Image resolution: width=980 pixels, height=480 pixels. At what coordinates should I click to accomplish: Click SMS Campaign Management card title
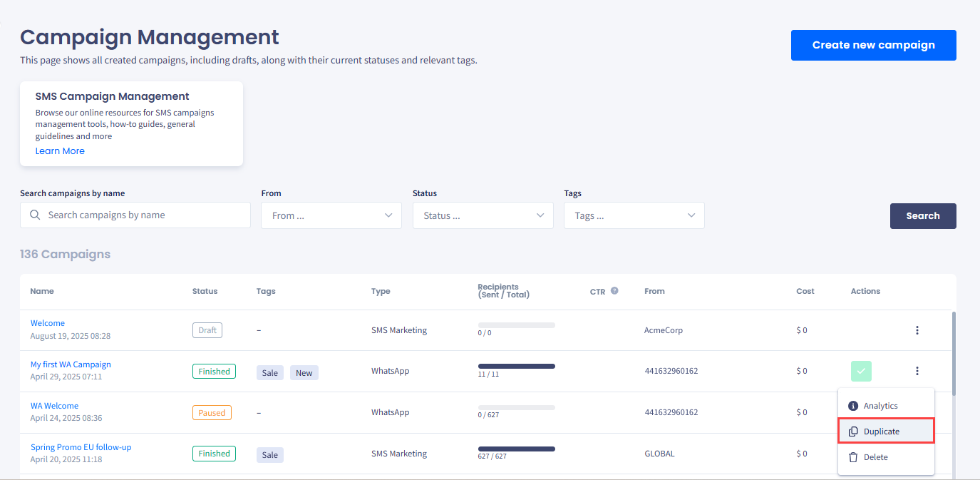(113, 96)
